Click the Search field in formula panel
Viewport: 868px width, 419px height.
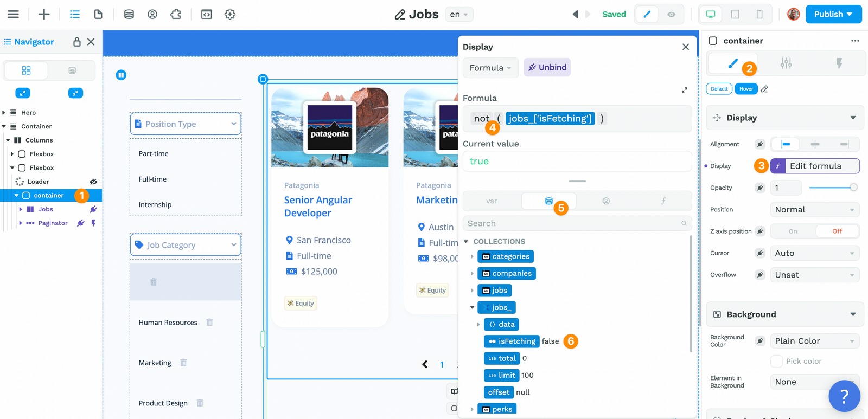point(572,223)
